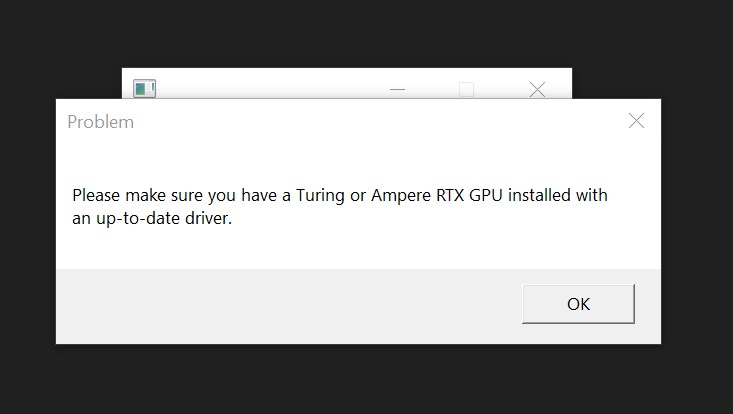Click the dark backdrop outside the dialog
Viewport: 733px width, 414px height.
point(60,40)
